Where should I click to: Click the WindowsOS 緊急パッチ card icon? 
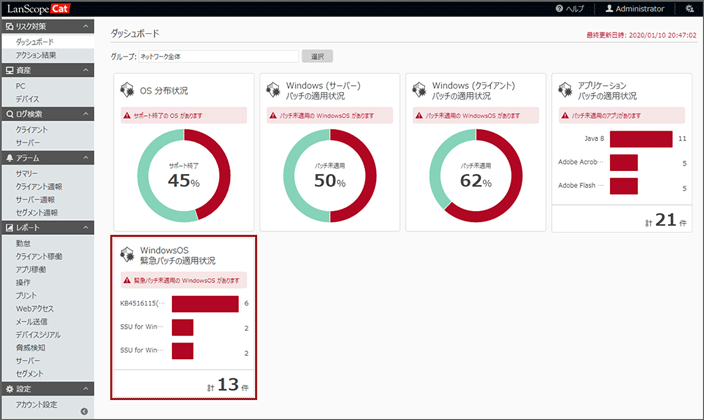click(127, 254)
